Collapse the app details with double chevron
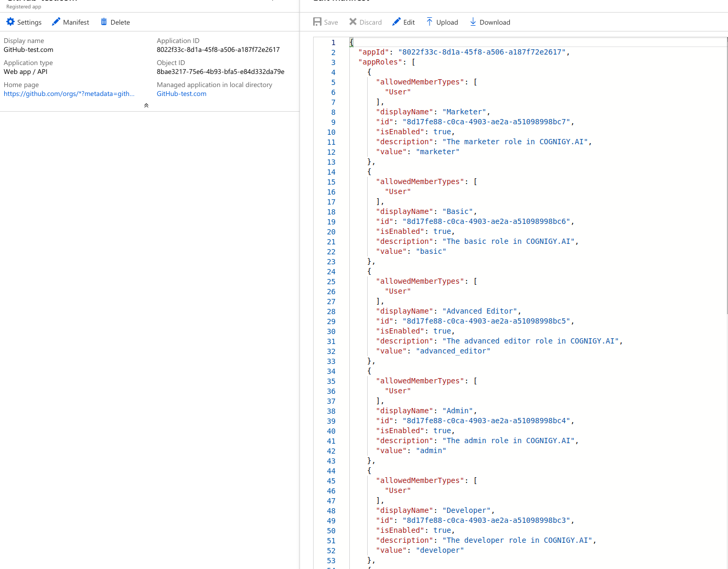The width and height of the screenshot is (728, 569). [x=146, y=105]
